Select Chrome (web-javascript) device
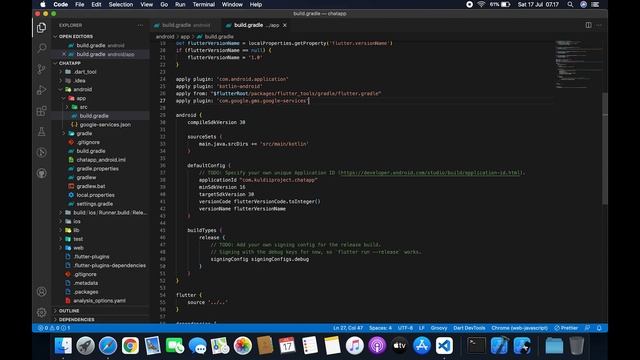640x360 pixels. coord(519,328)
